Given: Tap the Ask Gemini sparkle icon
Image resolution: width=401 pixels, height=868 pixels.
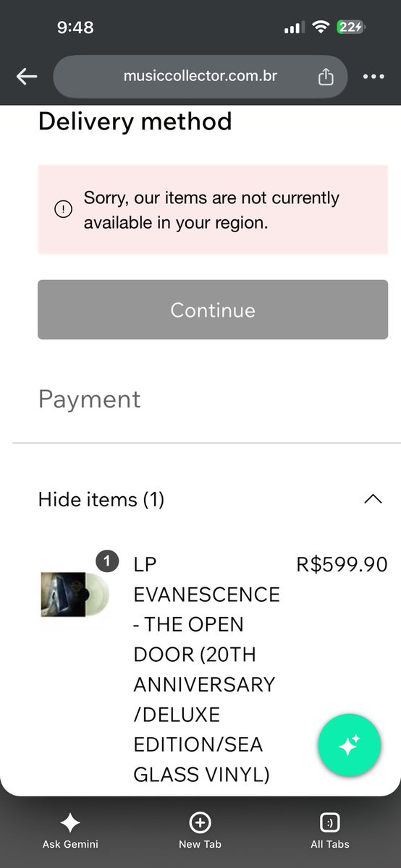Looking at the screenshot, I should coord(70,823).
